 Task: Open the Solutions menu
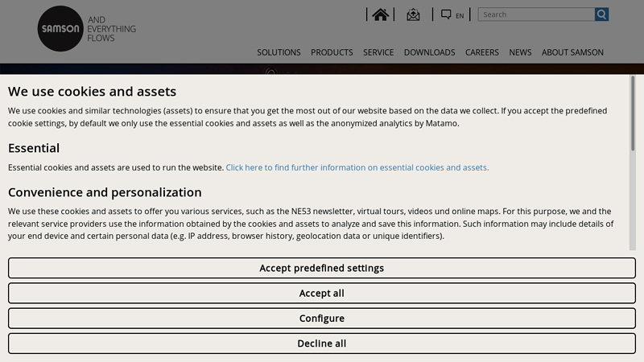(x=279, y=52)
